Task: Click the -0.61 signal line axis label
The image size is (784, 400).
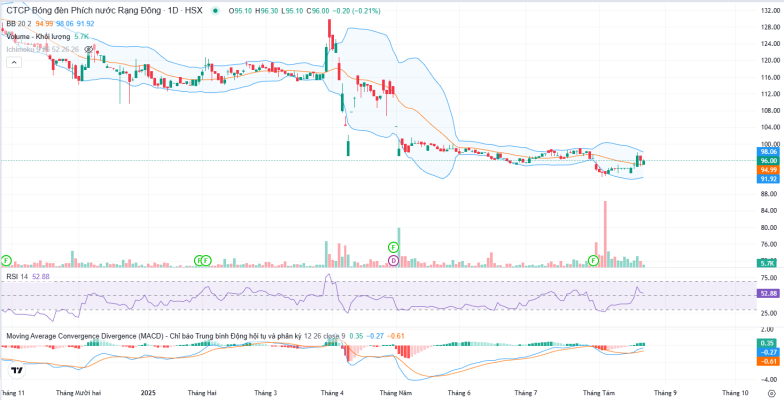Action: pos(768,361)
